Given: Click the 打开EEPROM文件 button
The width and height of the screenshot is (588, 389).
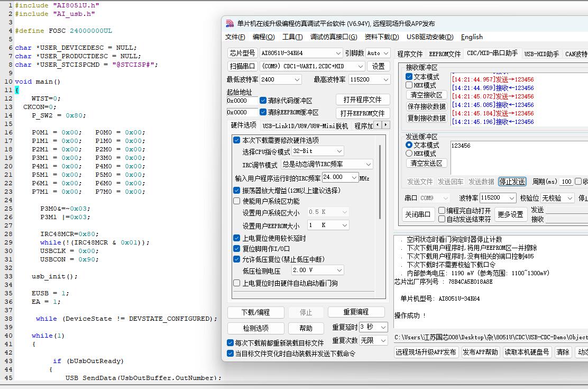Looking at the screenshot, I should pyautogui.click(x=363, y=113).
